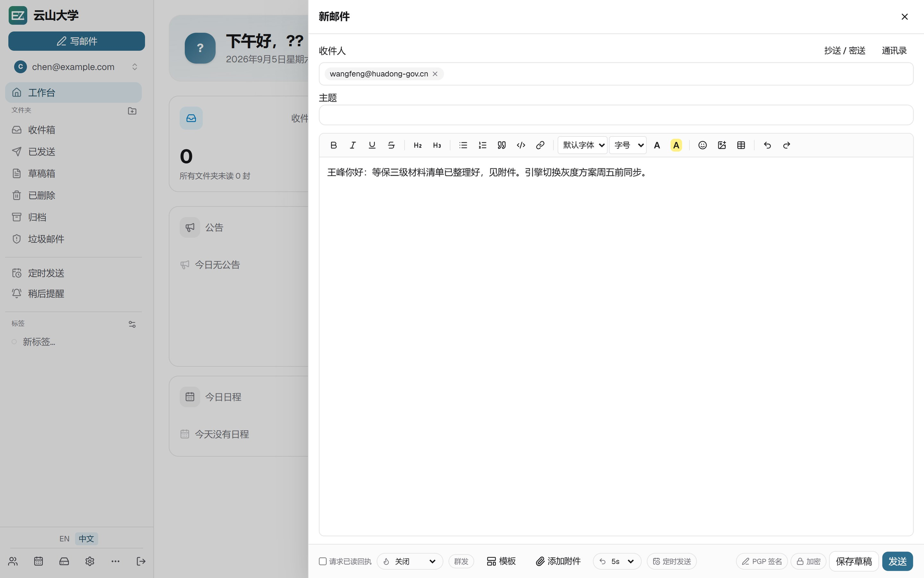Open the 默认字体 font dropdown
Screen dimensions: 924x578
[x=583, y=145]
